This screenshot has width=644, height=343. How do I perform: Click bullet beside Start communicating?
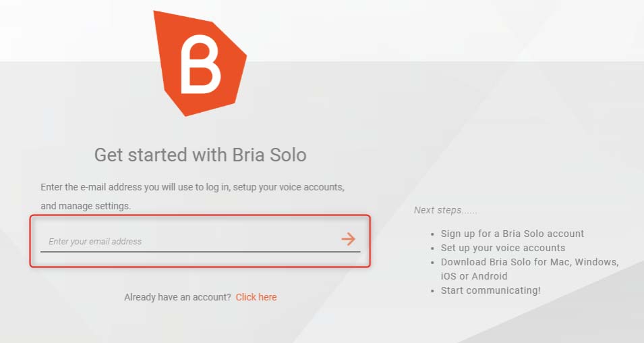pos(432,291)
